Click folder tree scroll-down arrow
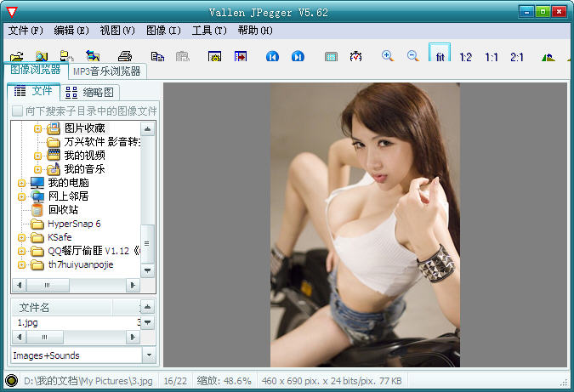 click(x=147, y=270)
